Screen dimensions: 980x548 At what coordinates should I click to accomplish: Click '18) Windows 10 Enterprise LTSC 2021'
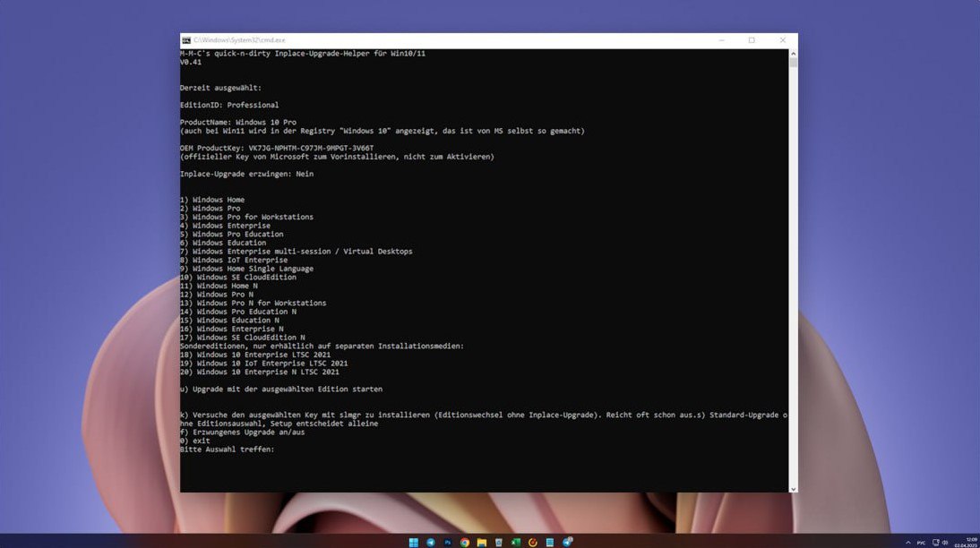[x=255, y=355]
